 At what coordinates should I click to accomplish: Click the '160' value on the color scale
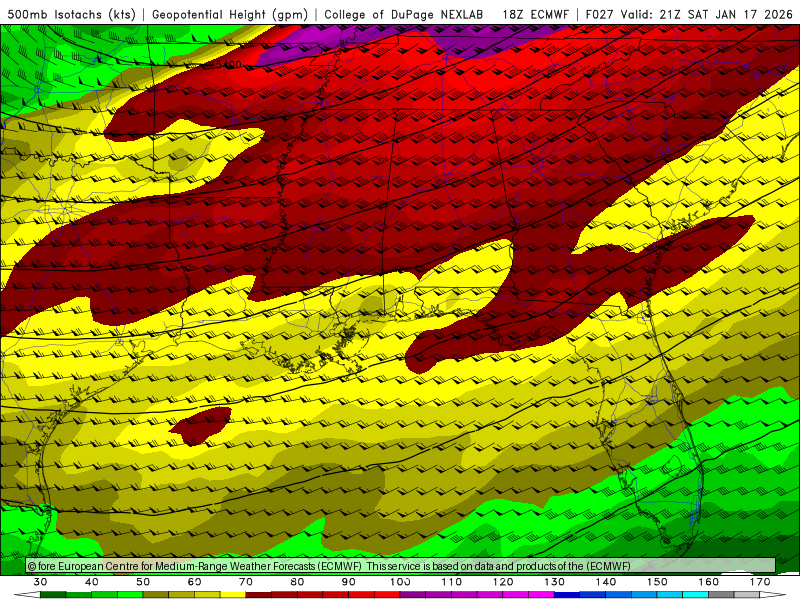(709, 582)
